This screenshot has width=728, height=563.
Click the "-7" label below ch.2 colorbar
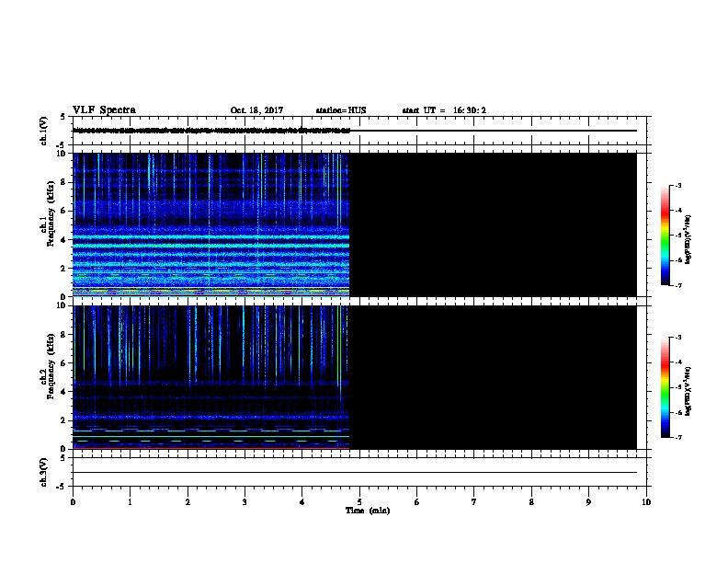tap(678, 437)
